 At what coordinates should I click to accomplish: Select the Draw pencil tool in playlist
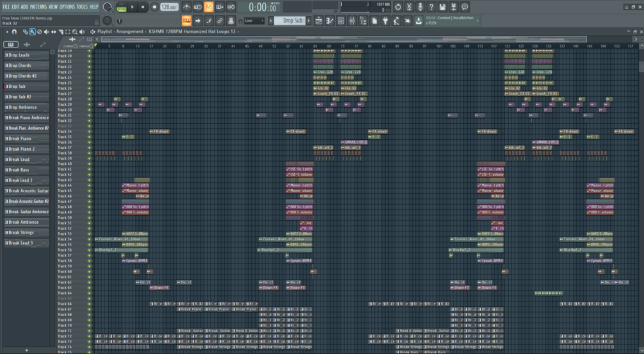coord(25,31)
